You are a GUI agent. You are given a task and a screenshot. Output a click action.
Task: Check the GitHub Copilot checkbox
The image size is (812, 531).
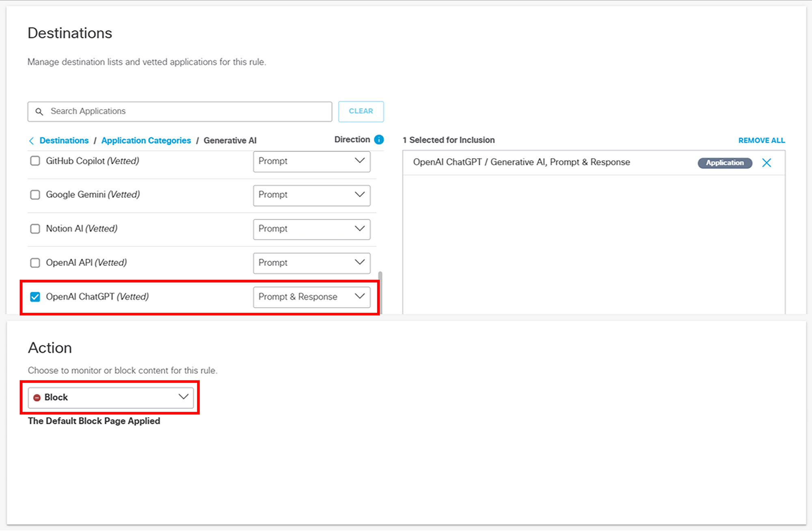(x=35, y=161)
